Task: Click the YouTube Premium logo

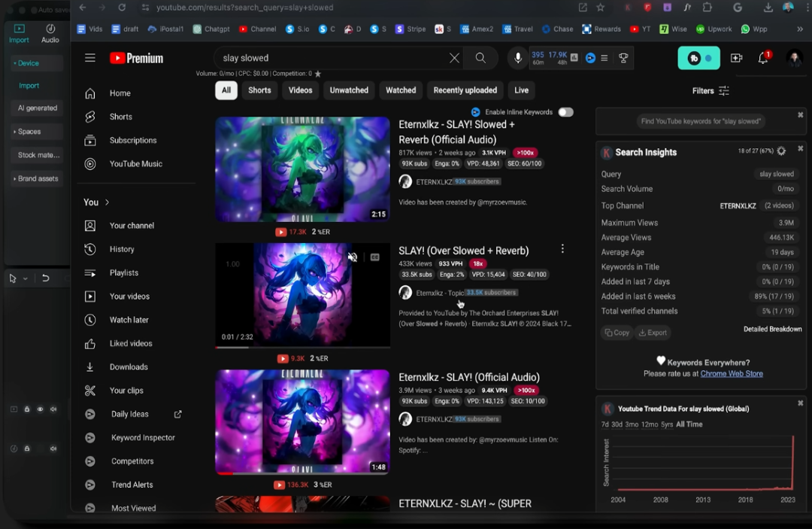Action: (136, 58)
